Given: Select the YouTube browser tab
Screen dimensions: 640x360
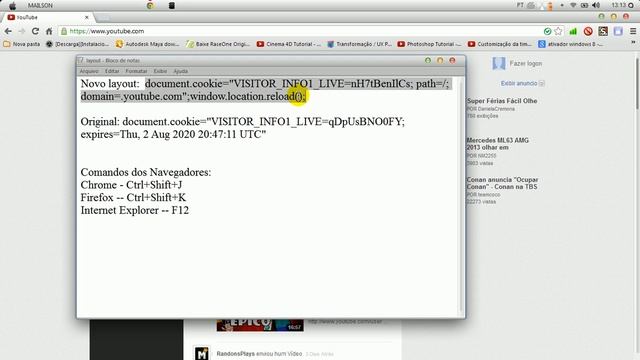Looking at the screenshot, I should coord(48,17).
